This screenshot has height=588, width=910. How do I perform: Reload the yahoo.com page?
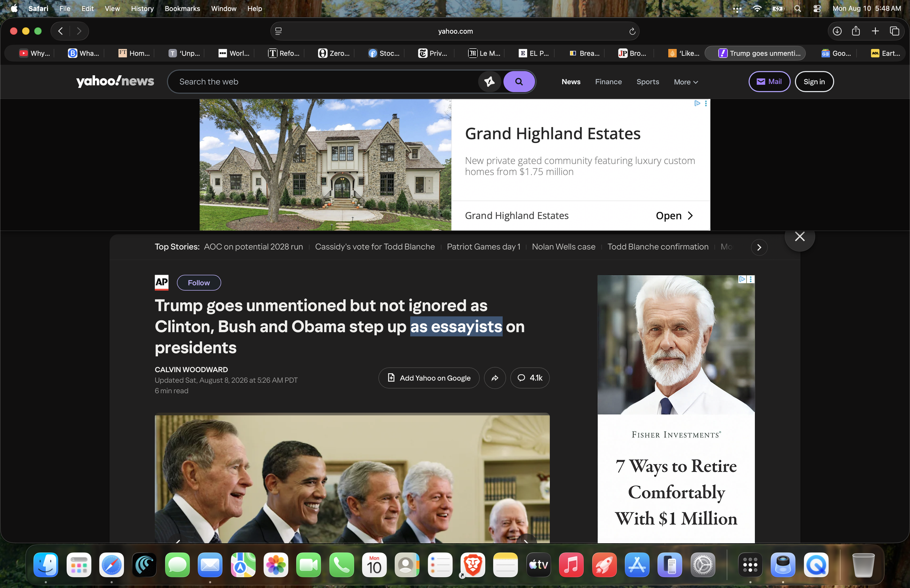(632, 31)
